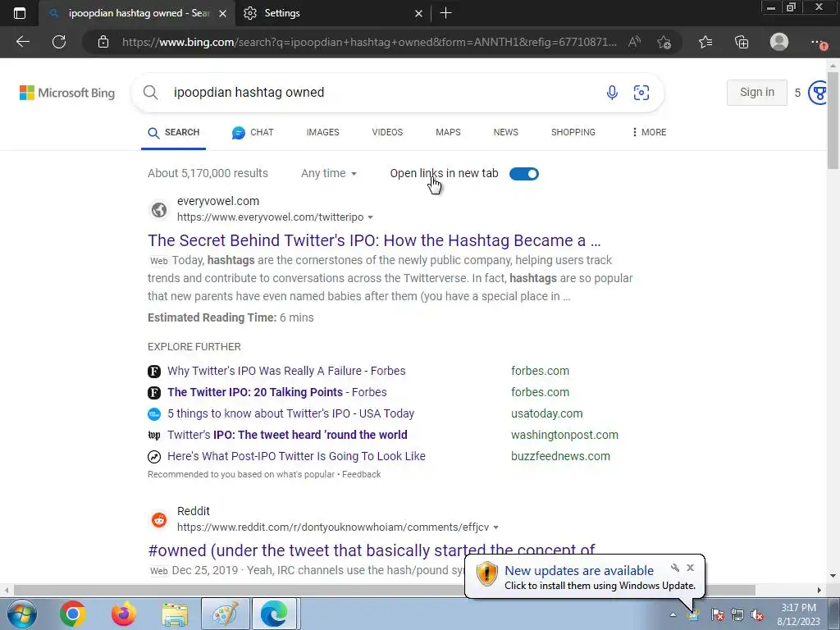Viewport: 840px width, 630px height.
Task: Open Action Center flag tray icon
Action: coord(717,615)
